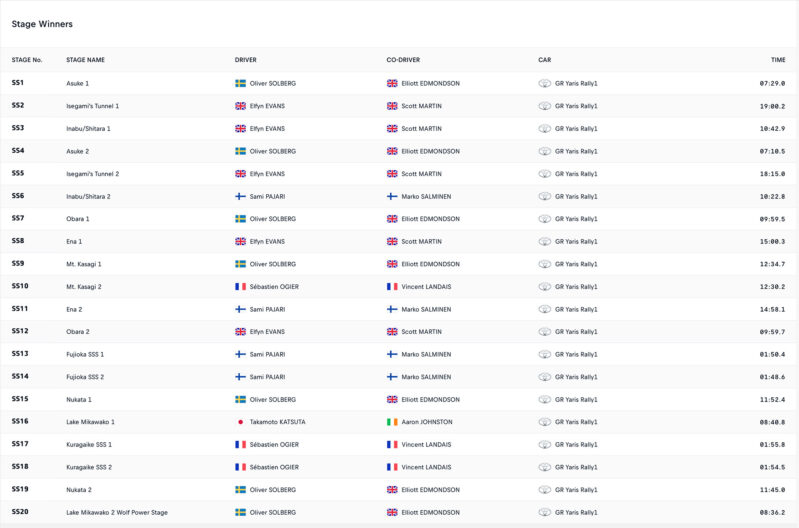This screenshot has width=799, height=528.
Task: Select the stage name Isegami's Tunnel 1
Action: click(x=93, y=106)
